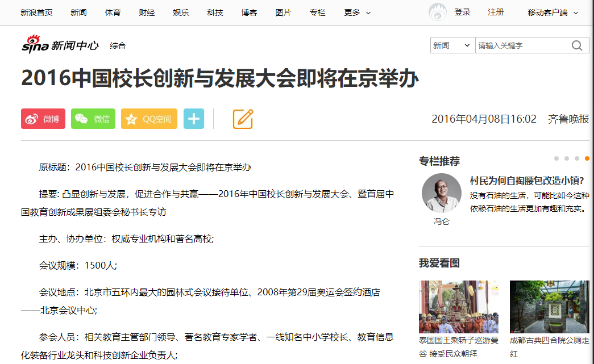Select the fourth orange carousel dot
The width and height of the screenshot is (594, 364).
click(587, 158)
